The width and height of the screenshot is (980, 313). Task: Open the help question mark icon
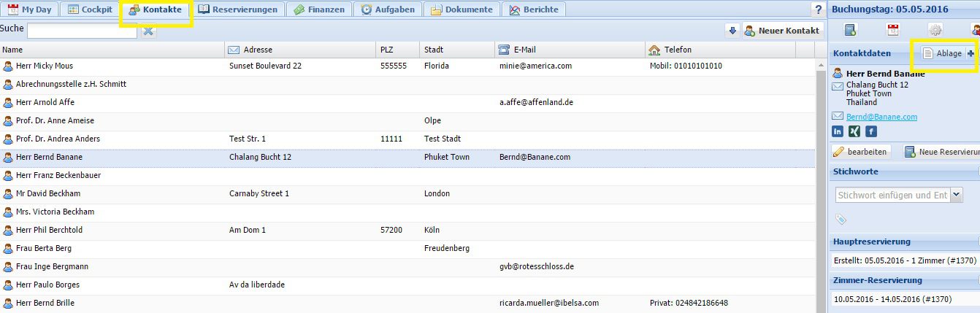click(819, 9)
